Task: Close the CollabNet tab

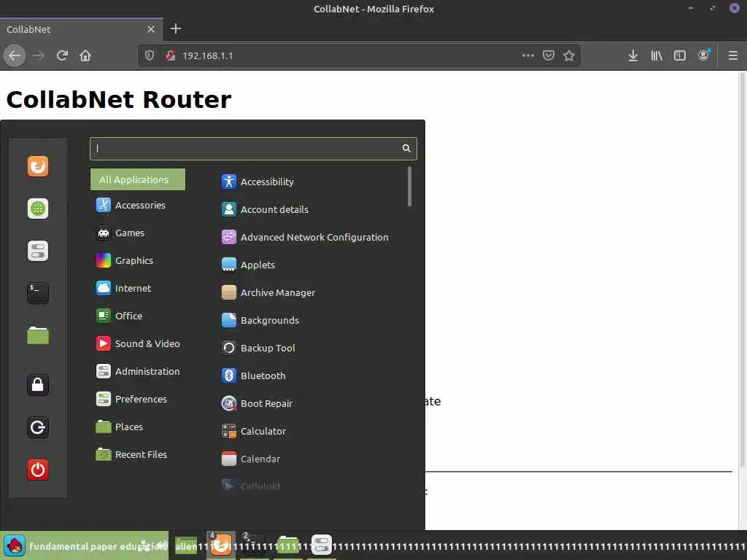Action: tap(150, 29)
